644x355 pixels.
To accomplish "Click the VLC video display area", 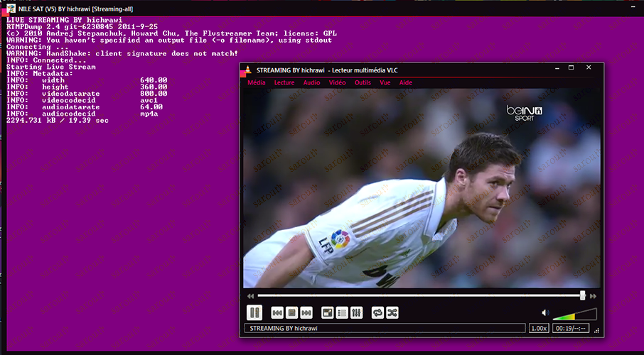I will pyautogui.click(x=422, y=188).
